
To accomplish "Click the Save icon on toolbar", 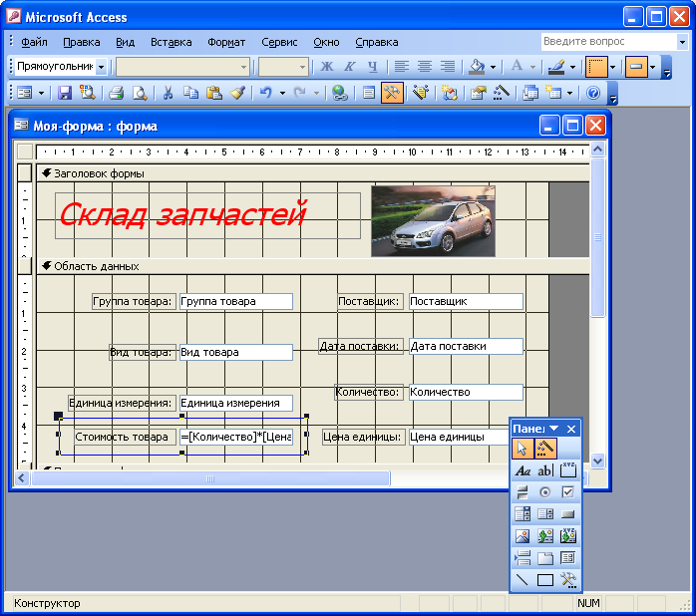I will click(65, 93).
